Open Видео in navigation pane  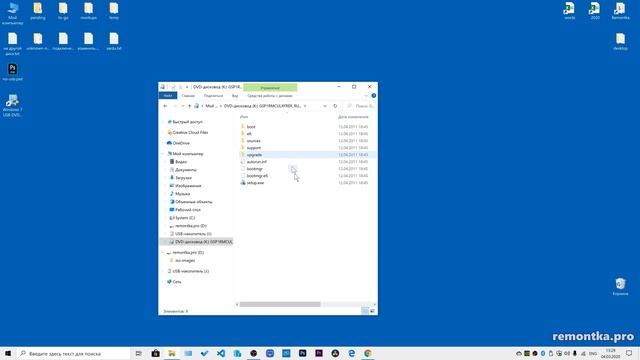(x=178, y=162)
